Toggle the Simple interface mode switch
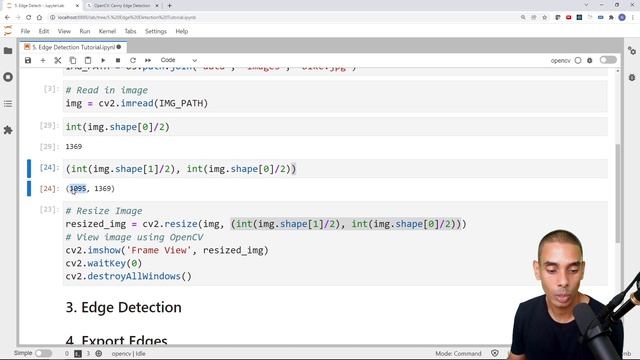 (x=43, y=353)
